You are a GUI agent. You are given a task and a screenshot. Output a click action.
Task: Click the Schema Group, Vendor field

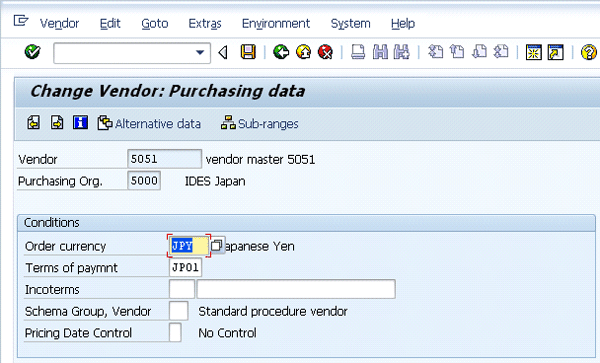click(x=179, y=311)
